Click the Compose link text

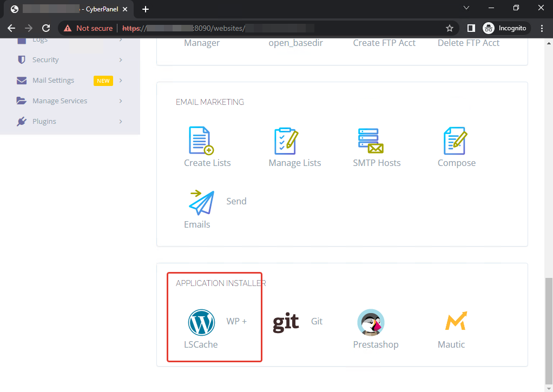tap(457, 163)
